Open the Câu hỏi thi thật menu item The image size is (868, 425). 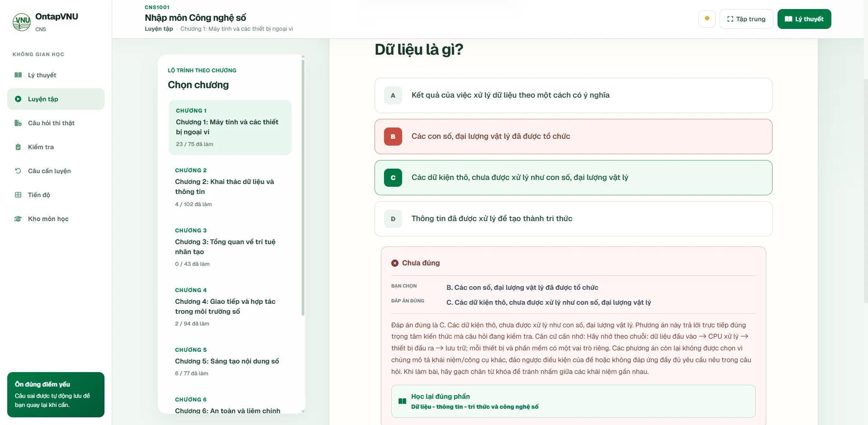pyautogui.click(x=56, y=123)
